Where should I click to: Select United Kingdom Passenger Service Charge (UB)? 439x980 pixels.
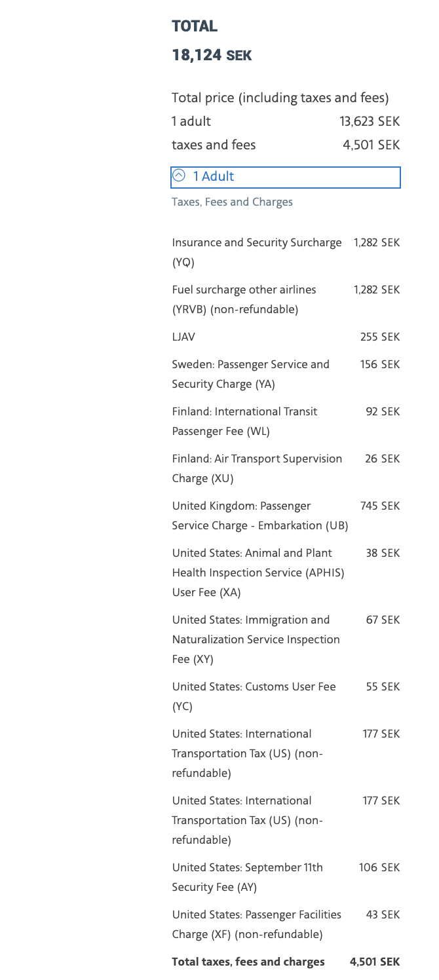click(259, 516)
